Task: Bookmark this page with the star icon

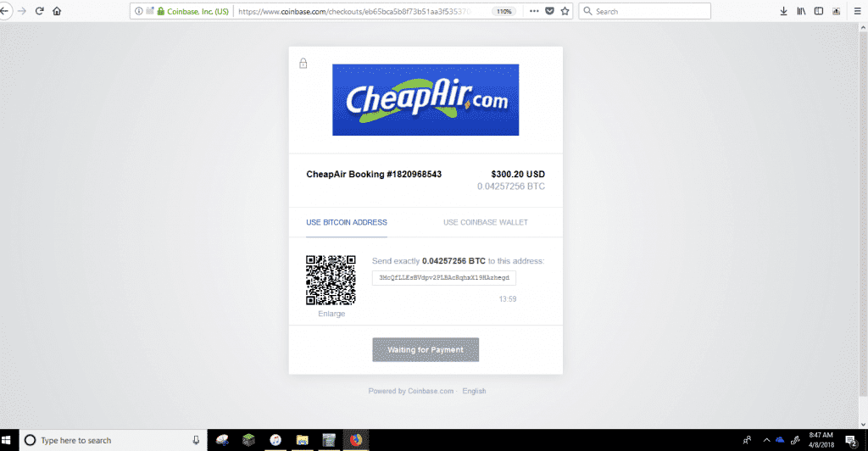Action: point(565,11)
